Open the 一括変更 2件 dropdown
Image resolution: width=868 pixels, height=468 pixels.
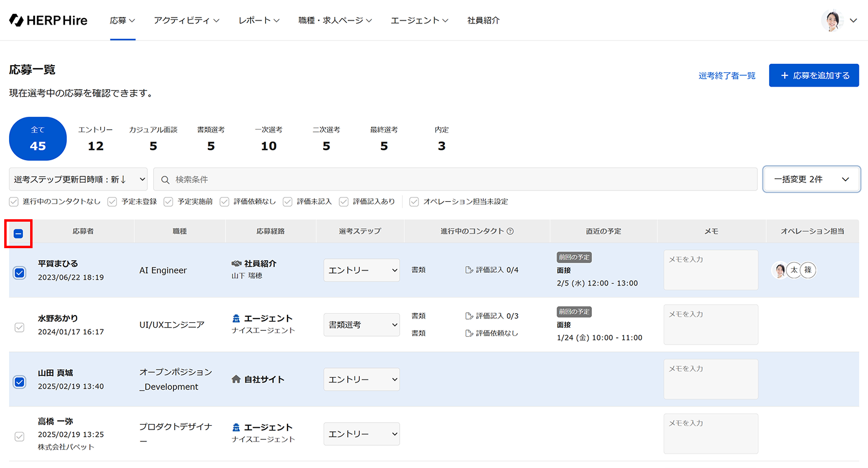click(x=811, y=179)
